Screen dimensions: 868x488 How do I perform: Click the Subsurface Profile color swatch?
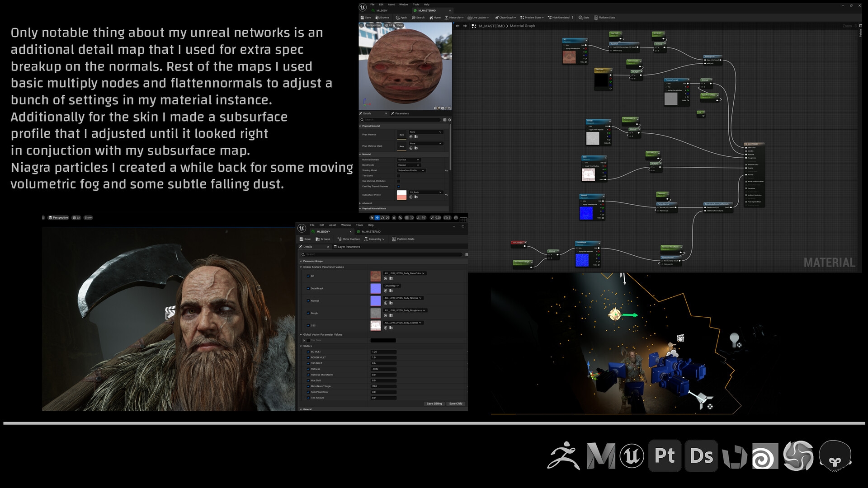pos(401,195)
